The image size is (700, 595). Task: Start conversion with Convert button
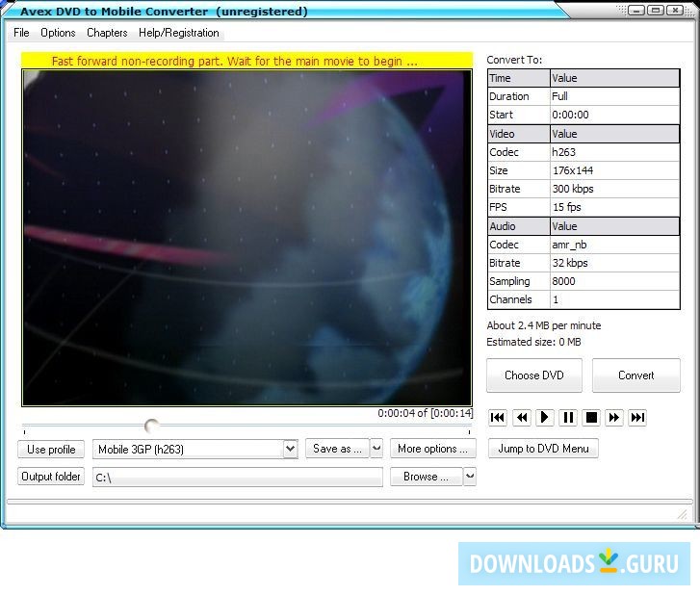coord(635,375)
